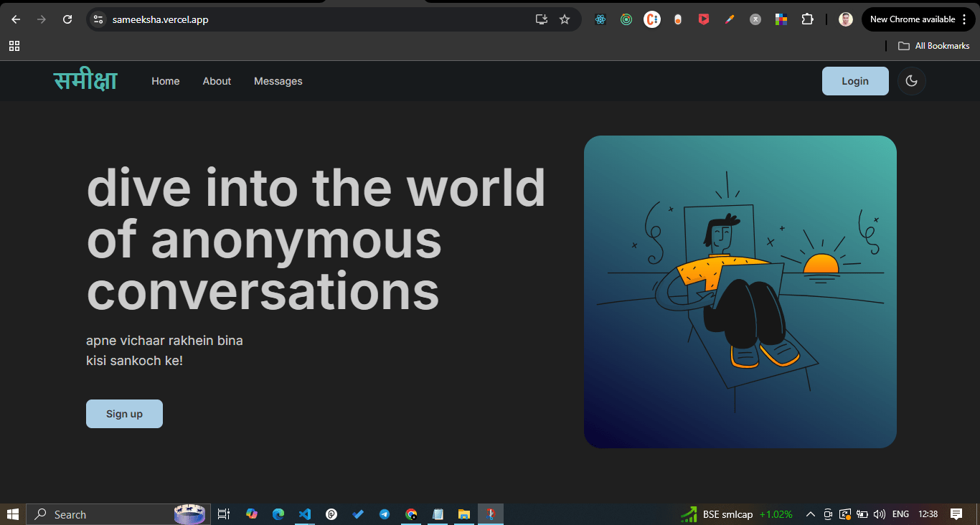Toggle dark mode with the moon icon

[x=911, y=81]
